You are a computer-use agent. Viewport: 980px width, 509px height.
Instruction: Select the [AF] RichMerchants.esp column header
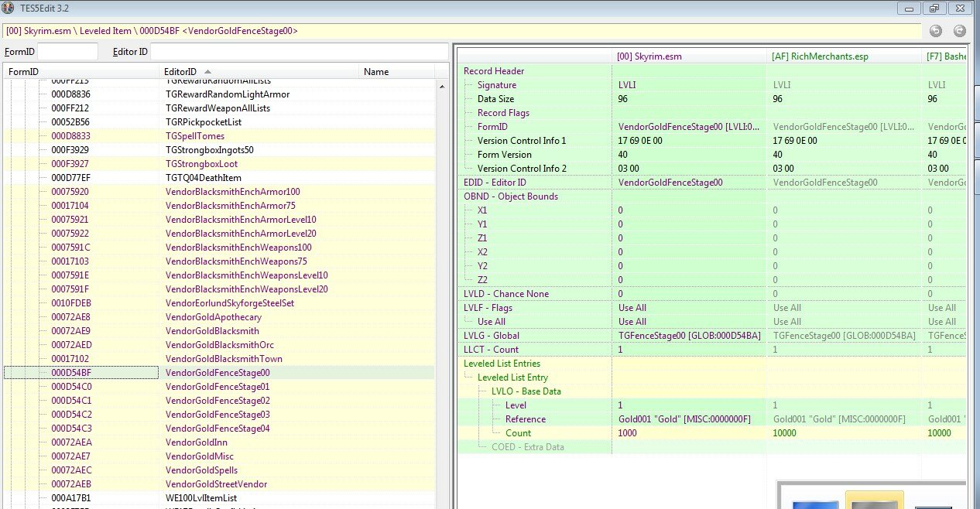click(x=844, y=56)
